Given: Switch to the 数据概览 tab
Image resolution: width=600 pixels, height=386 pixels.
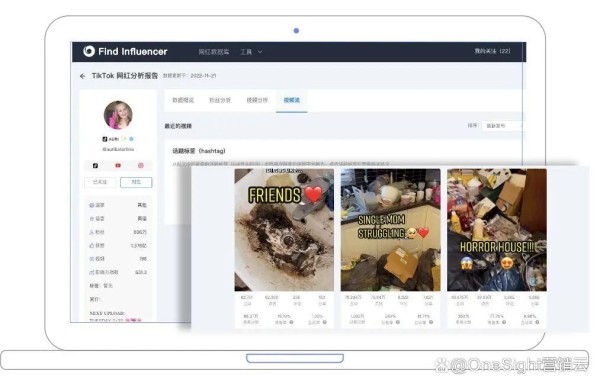Looking at the screenshot, I should pyautogui.click(x=183, y=100).
